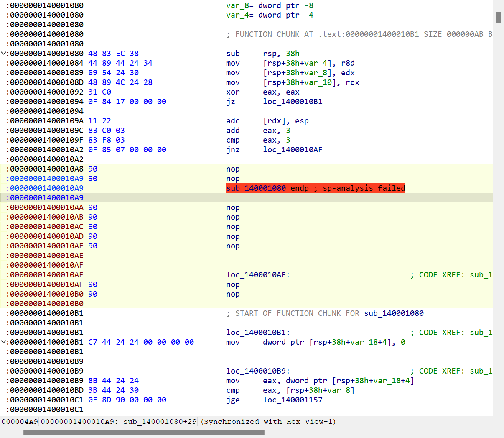
Task: Click CODE XREF comment beside loc_1400010AF
Action: [451, 275]
